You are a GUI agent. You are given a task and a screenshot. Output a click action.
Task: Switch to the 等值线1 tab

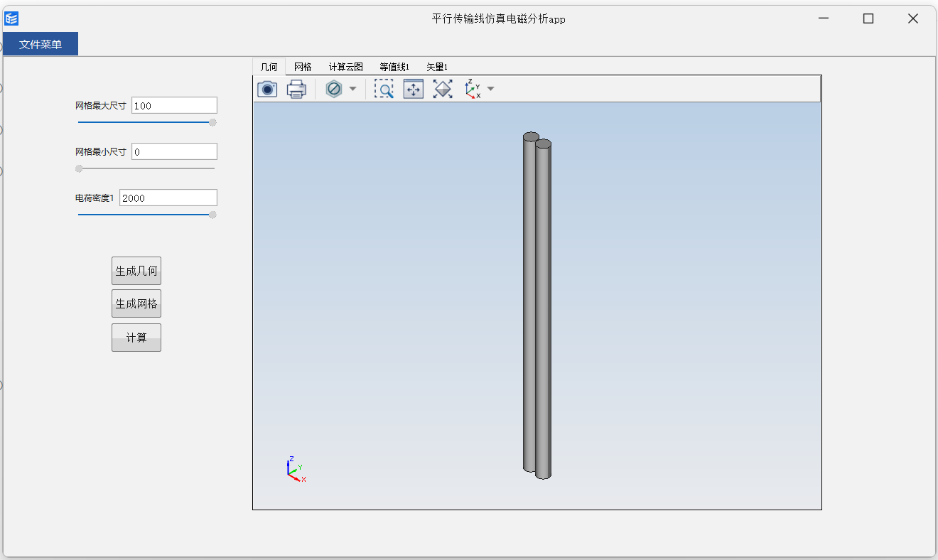pos(394,67)
